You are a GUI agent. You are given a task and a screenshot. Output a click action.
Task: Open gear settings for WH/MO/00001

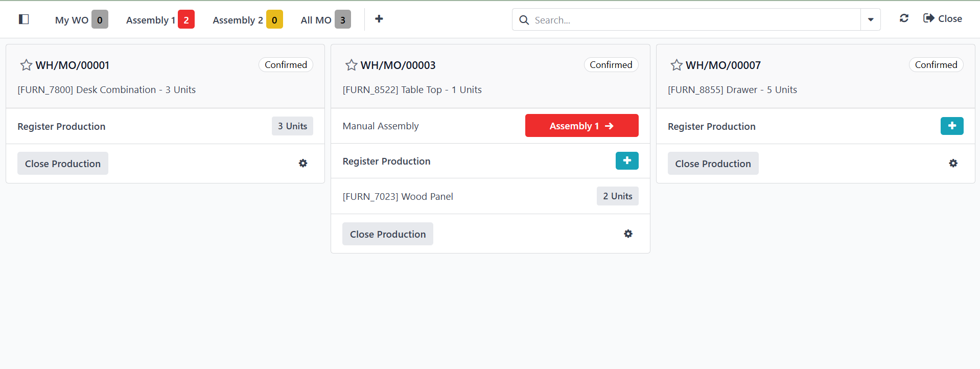coord(303,164)
